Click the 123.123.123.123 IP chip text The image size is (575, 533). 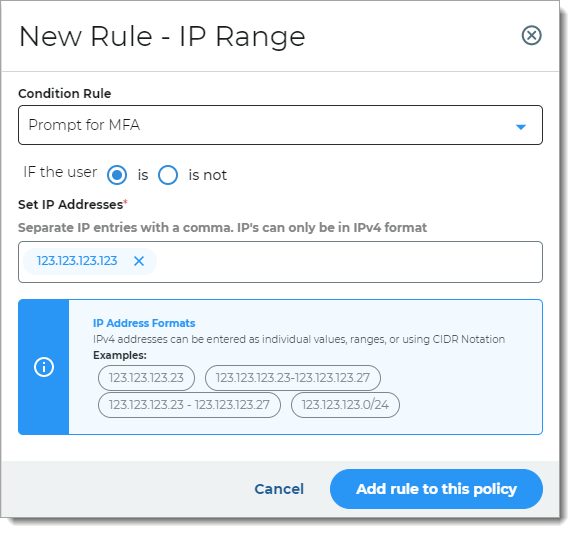[x=77, y=261]
